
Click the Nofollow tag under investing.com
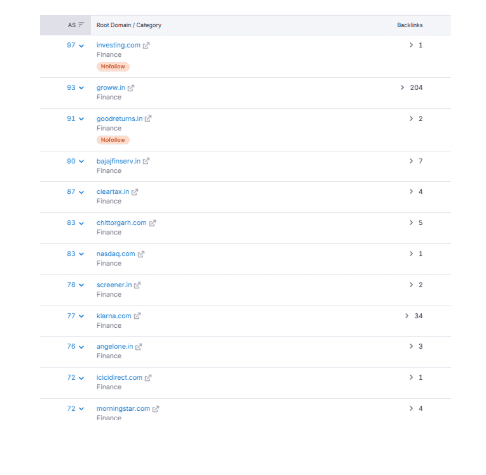click(113, 67)
